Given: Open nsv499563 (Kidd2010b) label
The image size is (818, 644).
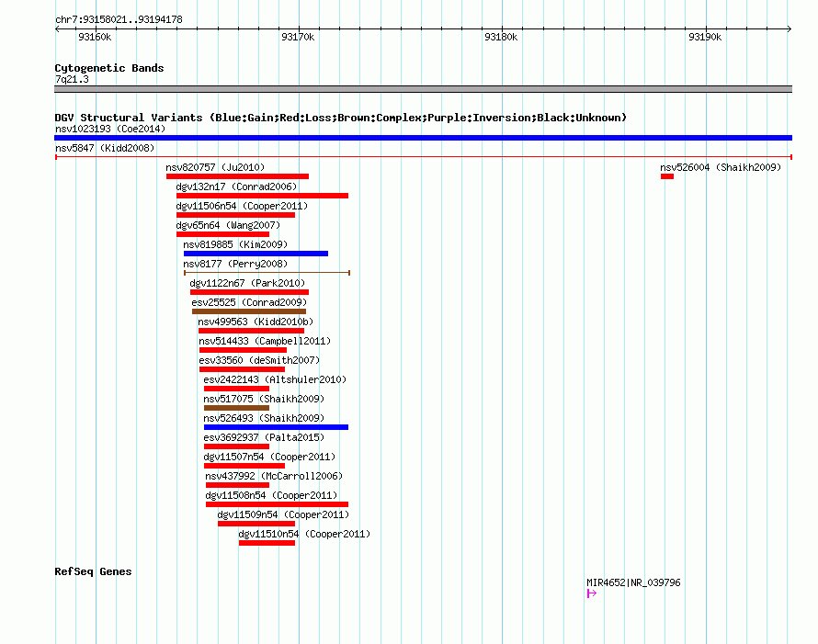Looking at the screenshot, I should [256, 322].
